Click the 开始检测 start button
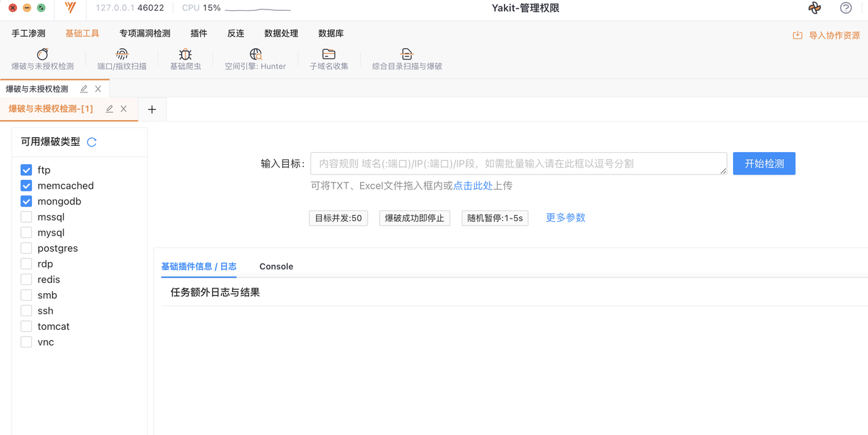The height and width of the screenshot is (435, 868). pos(764,164)
